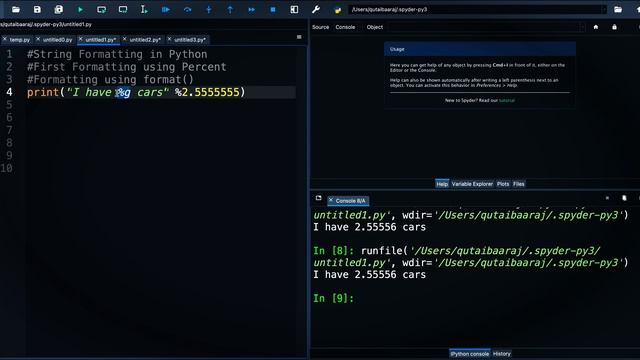Save all open files
Viewport: 640px width, 360px height.
[59, 9]
